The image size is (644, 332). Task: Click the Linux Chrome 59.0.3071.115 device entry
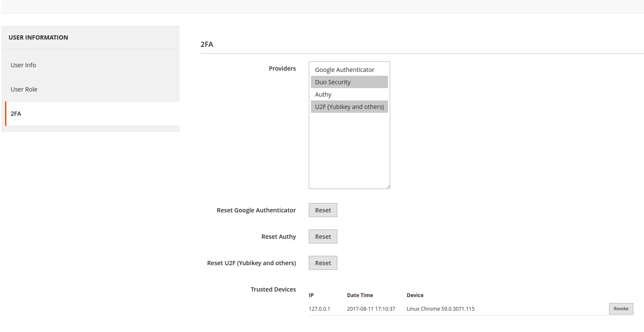click(440, 309)
